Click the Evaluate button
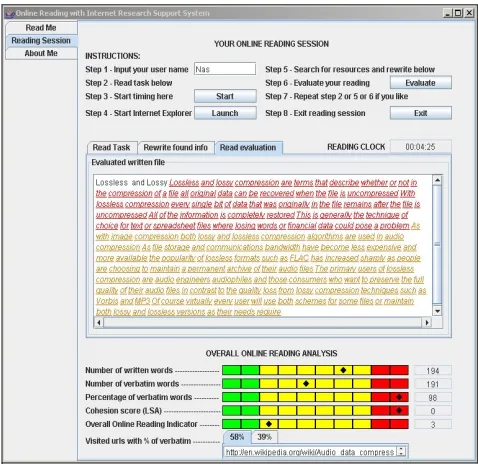Image resolution: width=478 pixels, height=464 pixels. click(x=421, y=83)
